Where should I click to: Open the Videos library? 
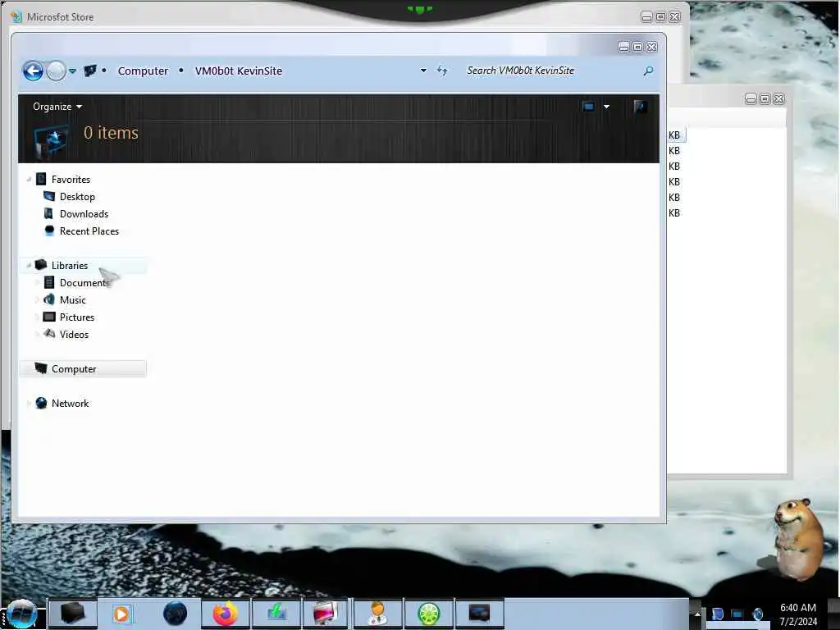(74, 335)
